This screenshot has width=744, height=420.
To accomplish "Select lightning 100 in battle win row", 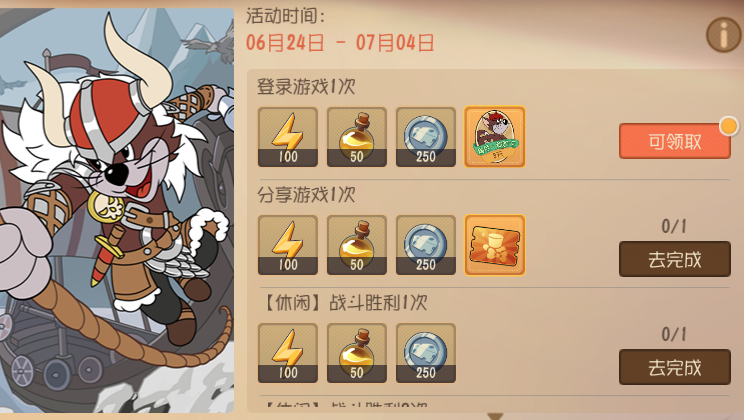I will 288,353.
